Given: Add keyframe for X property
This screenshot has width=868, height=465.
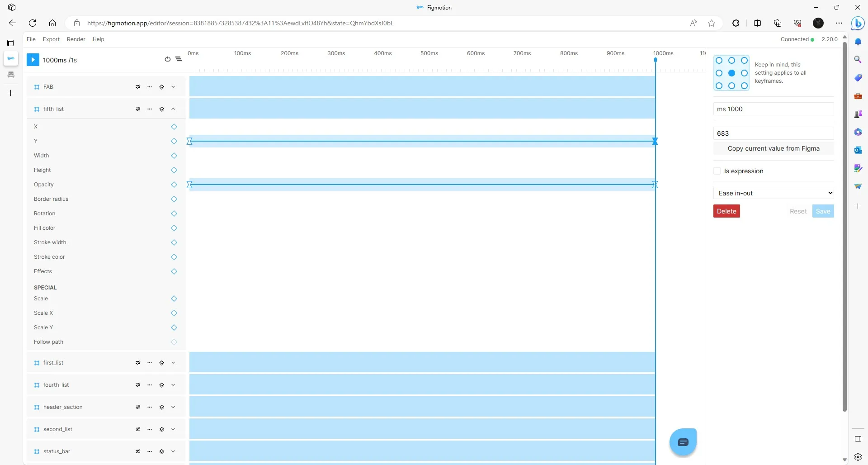Looking at the screenshot, I should pyautogui.click(x=174, y=127).
